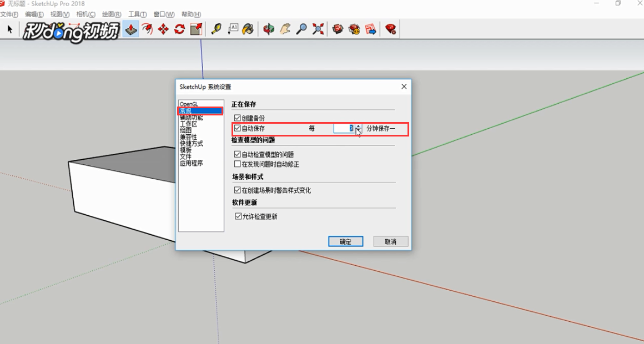This screenshot has height=344, width=644.
Task: Choose the Text label tool
Action: (233, 29)
